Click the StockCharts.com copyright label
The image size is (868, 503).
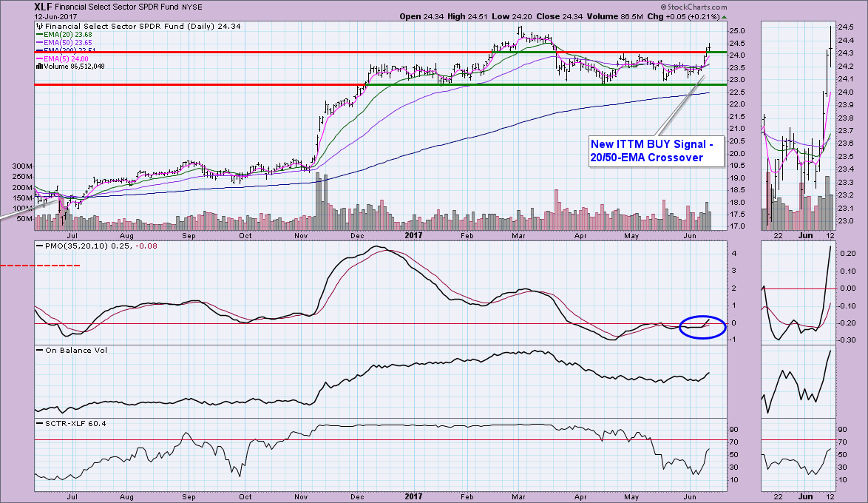point(694,7)
